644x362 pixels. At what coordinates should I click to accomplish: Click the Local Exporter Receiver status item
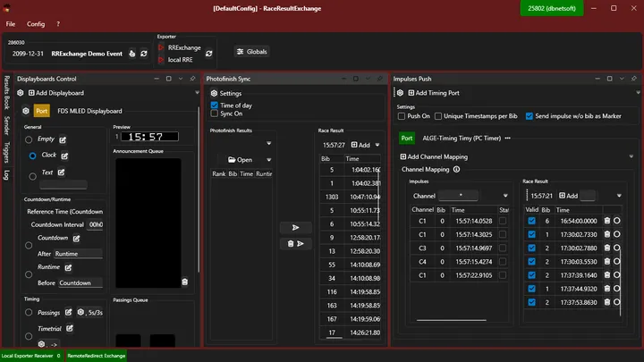pyautogui.click(x=31, y=356)
